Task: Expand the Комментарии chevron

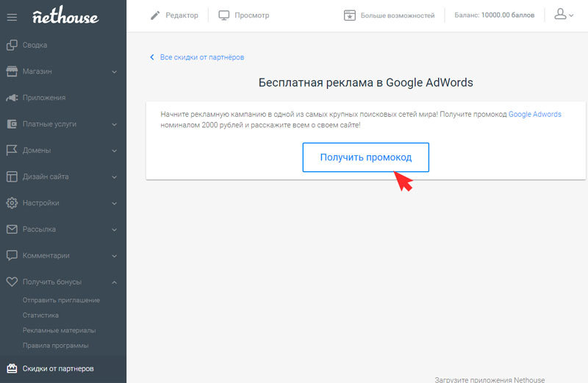Action: [115, 256]
